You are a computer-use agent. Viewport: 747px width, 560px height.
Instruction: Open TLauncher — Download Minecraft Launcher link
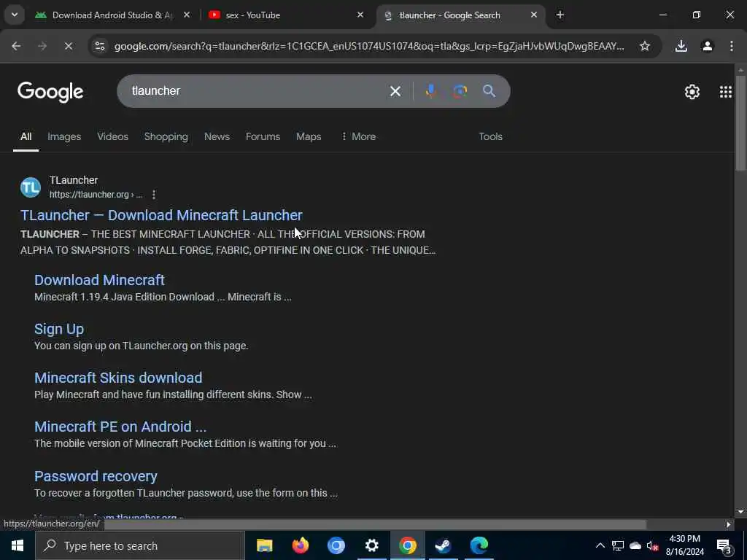pyautogui.click(x=161, y=215)
